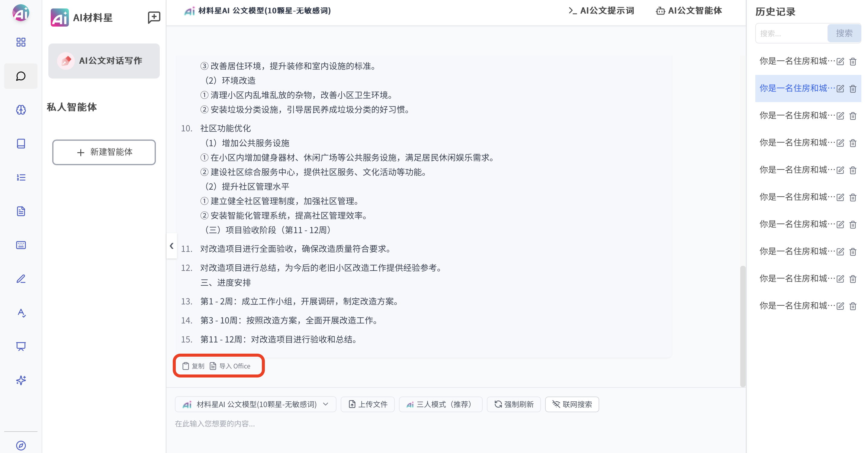Collapse the left panel with chevron arrow
This screenshot has width=868, height=453.
pyautogui.click(x=172, y=246)
